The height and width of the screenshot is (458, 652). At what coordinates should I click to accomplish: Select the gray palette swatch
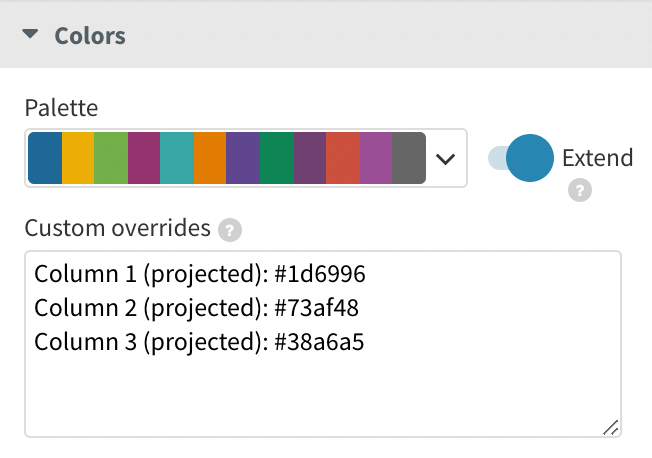tap(408, 158)
